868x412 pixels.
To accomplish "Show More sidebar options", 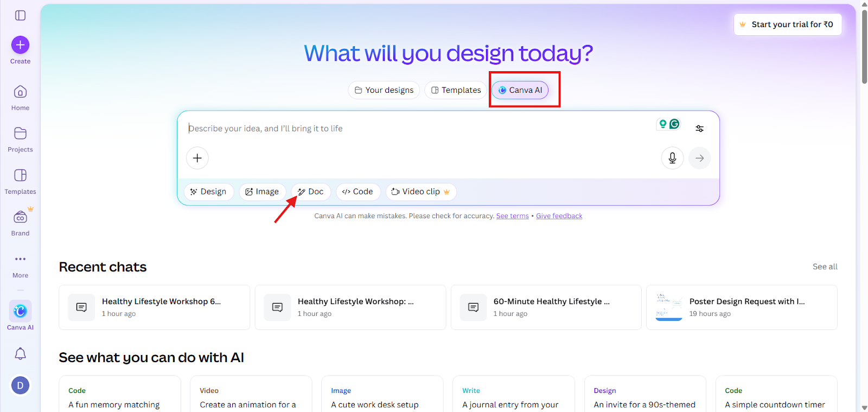I will [x=20, y=265].
